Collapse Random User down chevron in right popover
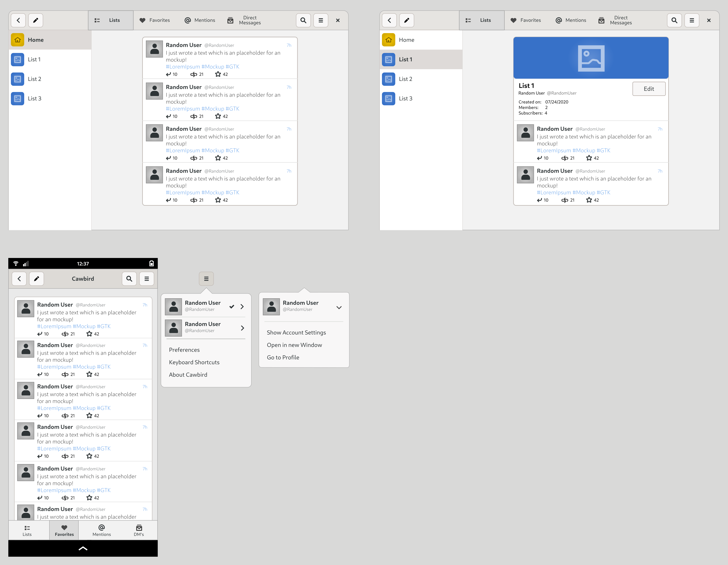The height and width of the screenshot is (565, 728). pos(339,307)
